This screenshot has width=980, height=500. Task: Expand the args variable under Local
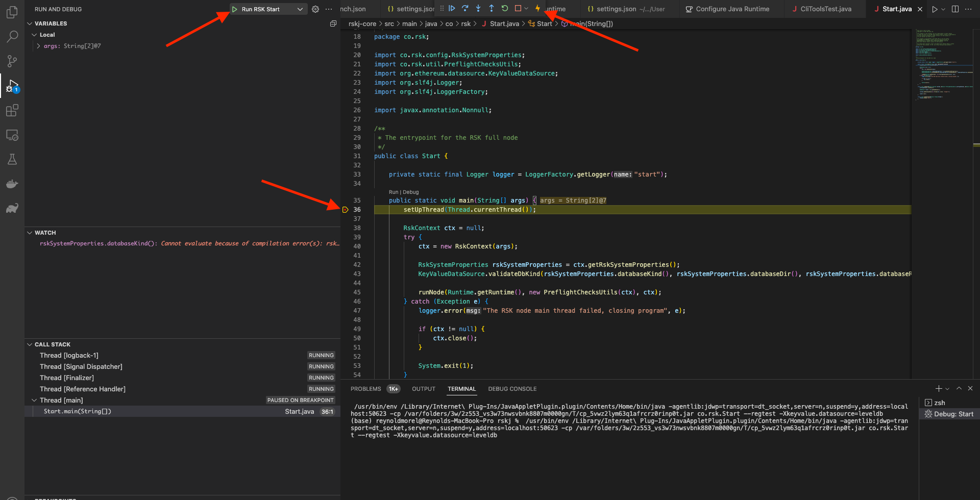[x=38, y=46]
